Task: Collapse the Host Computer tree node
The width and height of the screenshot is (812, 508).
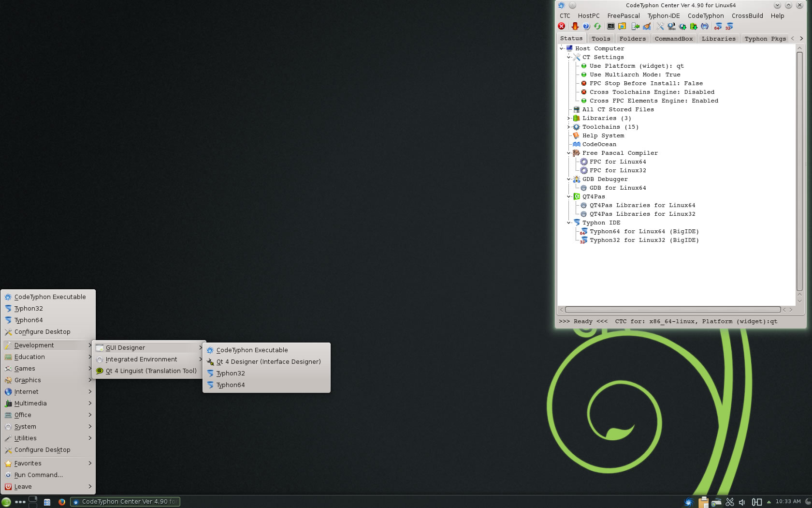Action: tap(562, 48)
